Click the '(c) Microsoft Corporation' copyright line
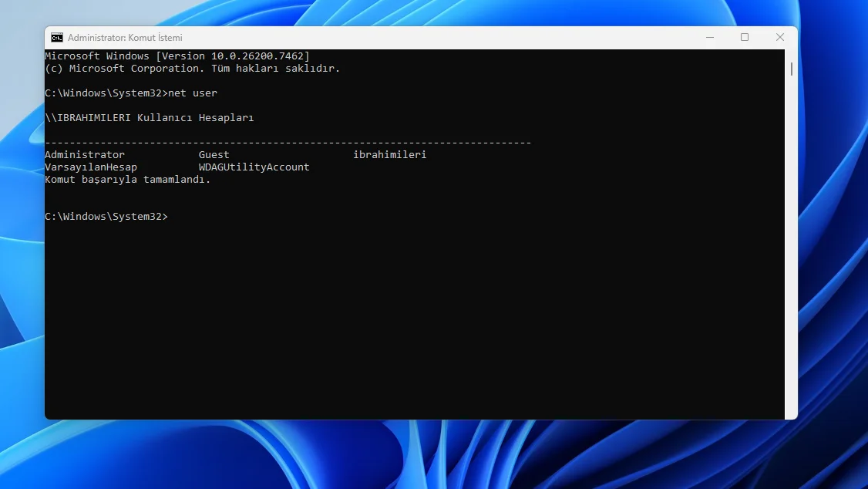 click(193, 68)
